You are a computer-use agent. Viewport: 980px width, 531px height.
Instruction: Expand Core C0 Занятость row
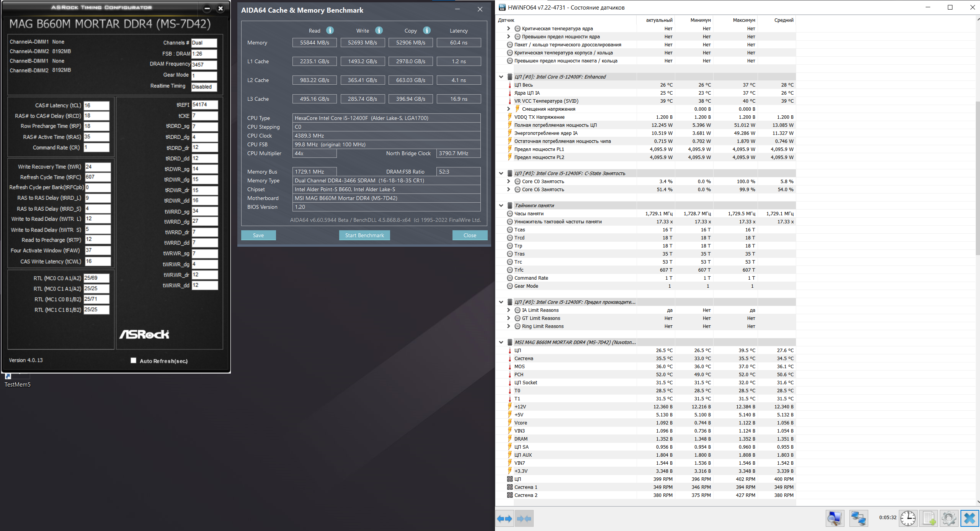(x=509, y=182)
